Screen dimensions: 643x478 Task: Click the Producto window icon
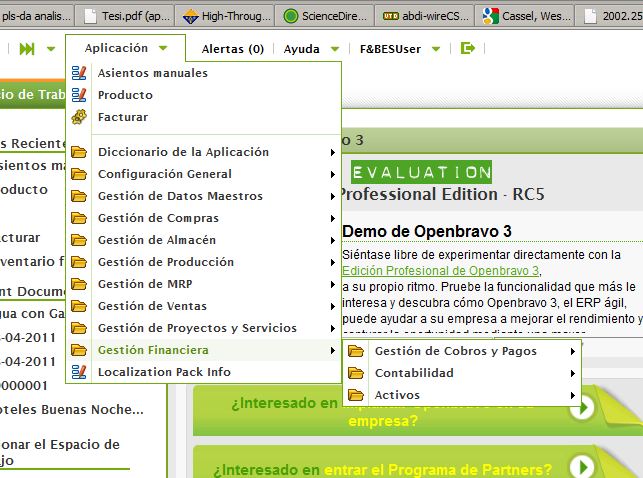coord(79,95)
